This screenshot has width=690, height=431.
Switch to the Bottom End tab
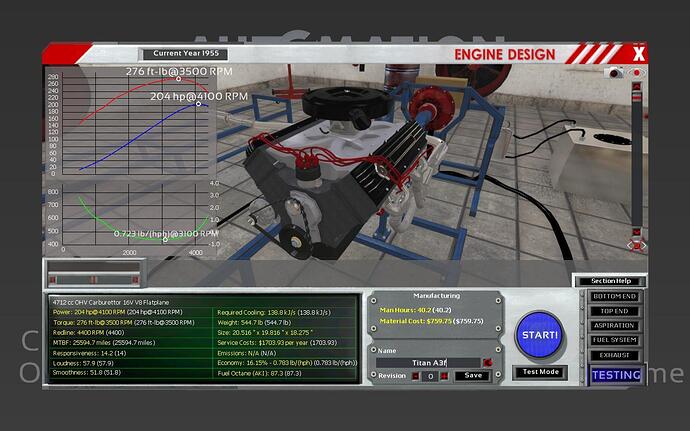pos(616,297)
